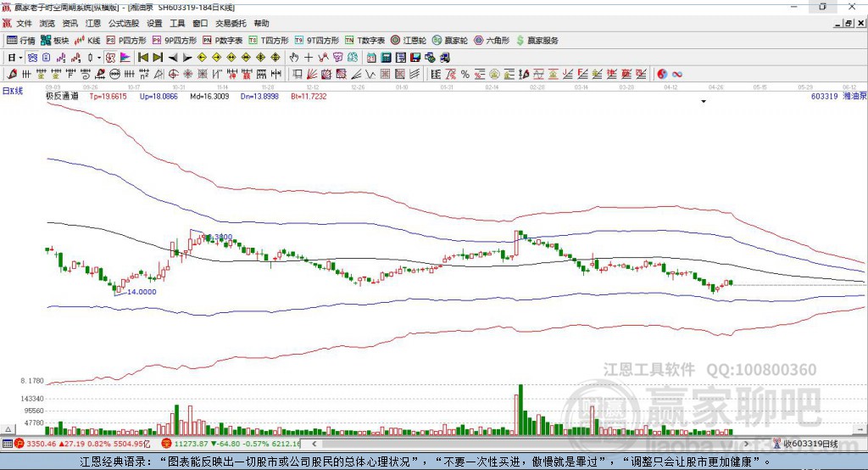The image size is (868, 470).
Task: Click the 11273.87 index status entry
Action: (x=231, y=444)
